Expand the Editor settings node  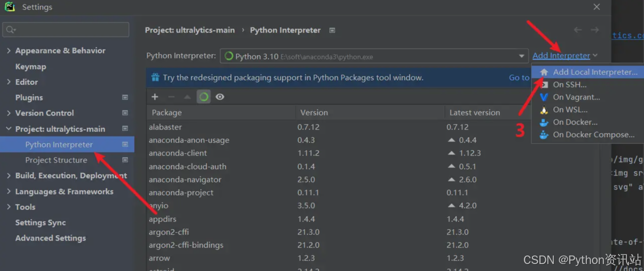(x=9, y=82)
